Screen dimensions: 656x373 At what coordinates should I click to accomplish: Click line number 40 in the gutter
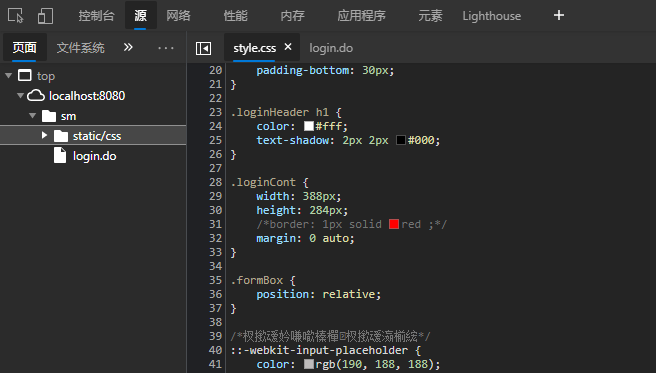point(215,350)
